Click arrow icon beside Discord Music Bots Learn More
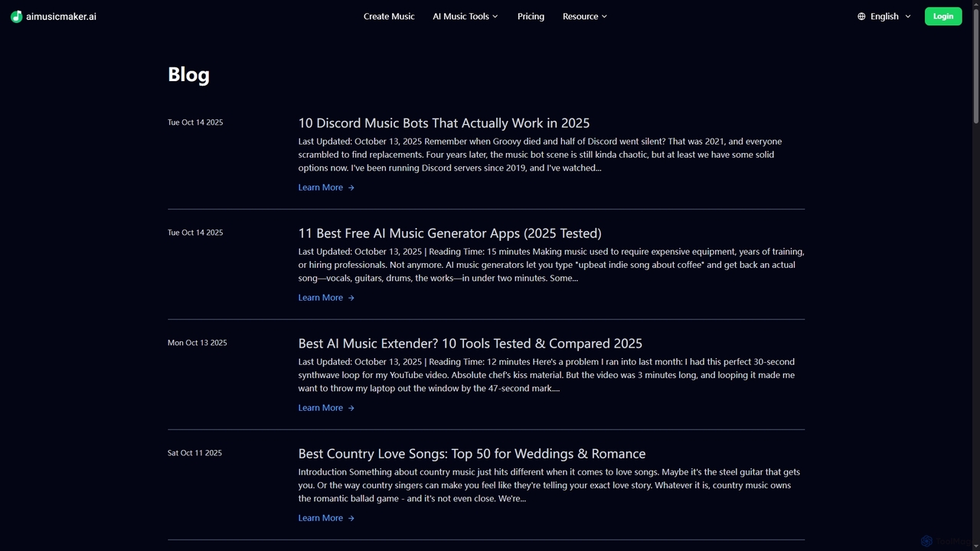The width and height of the screenshot is (980, 551). 351,187
